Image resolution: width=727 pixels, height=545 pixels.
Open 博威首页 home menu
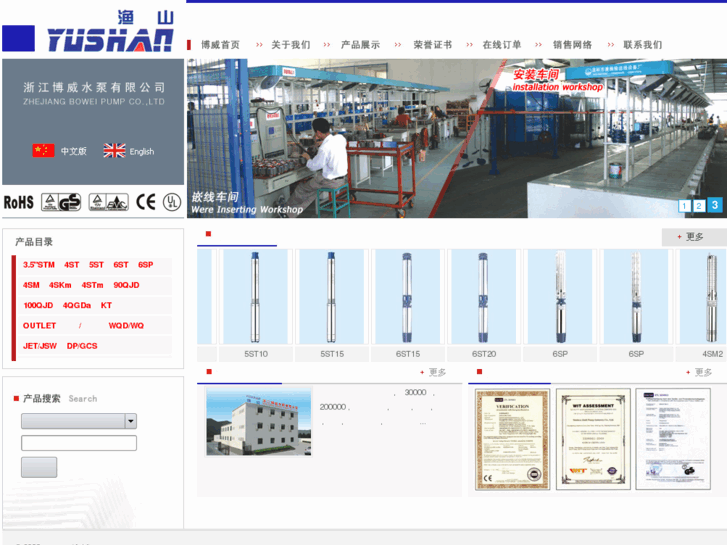pos(220,45)
